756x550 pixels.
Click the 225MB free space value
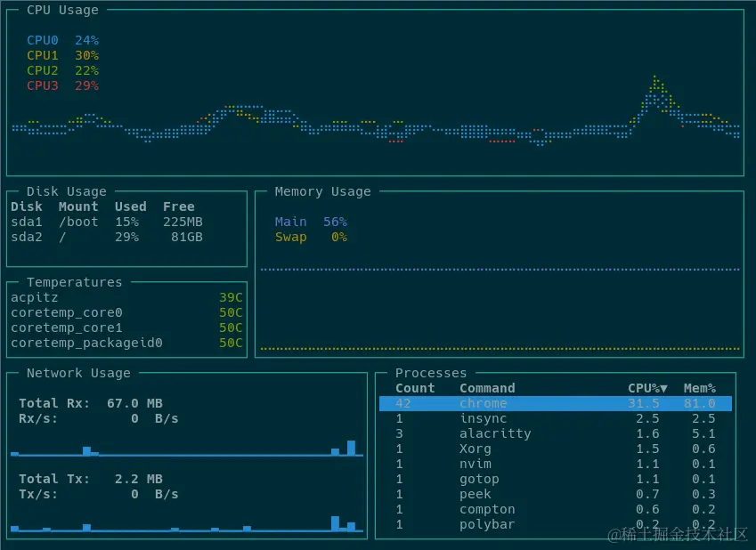(183, 222)
